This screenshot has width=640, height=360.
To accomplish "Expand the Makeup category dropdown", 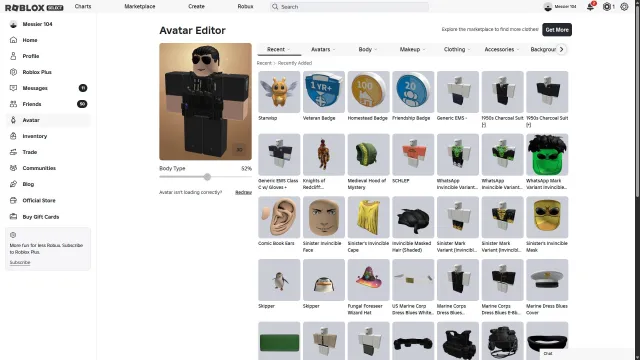I will point(412,49).
